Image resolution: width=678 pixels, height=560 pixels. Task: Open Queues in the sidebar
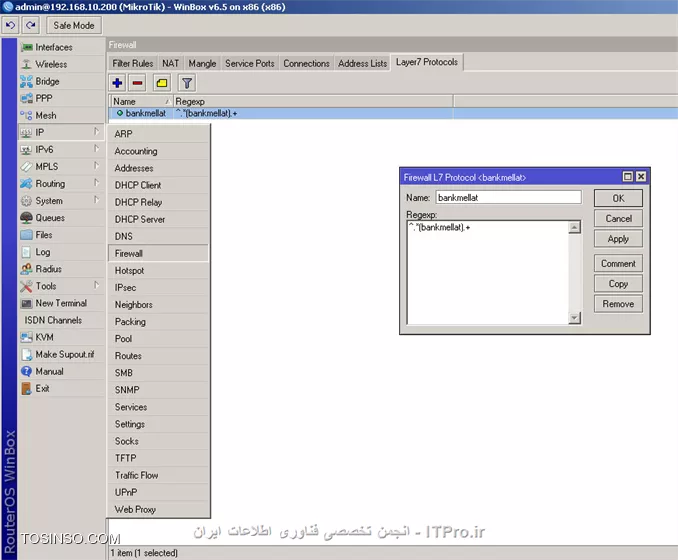coord(61,218)
